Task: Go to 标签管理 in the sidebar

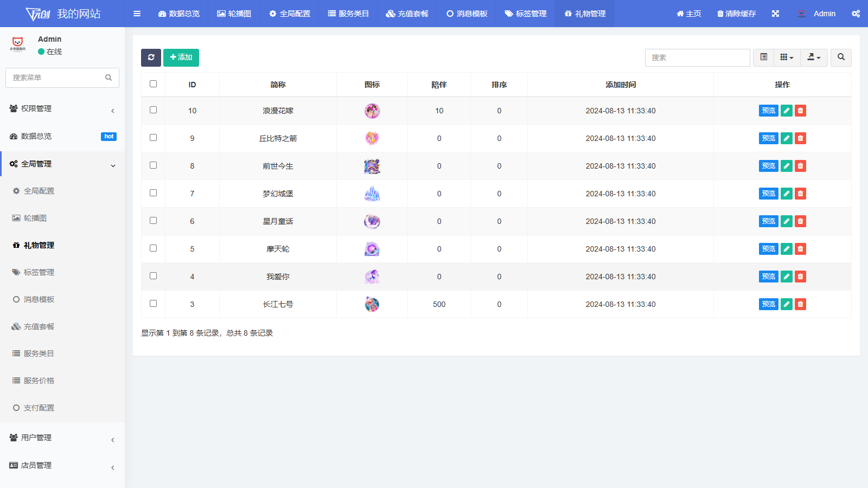Action: click(39, 272)
